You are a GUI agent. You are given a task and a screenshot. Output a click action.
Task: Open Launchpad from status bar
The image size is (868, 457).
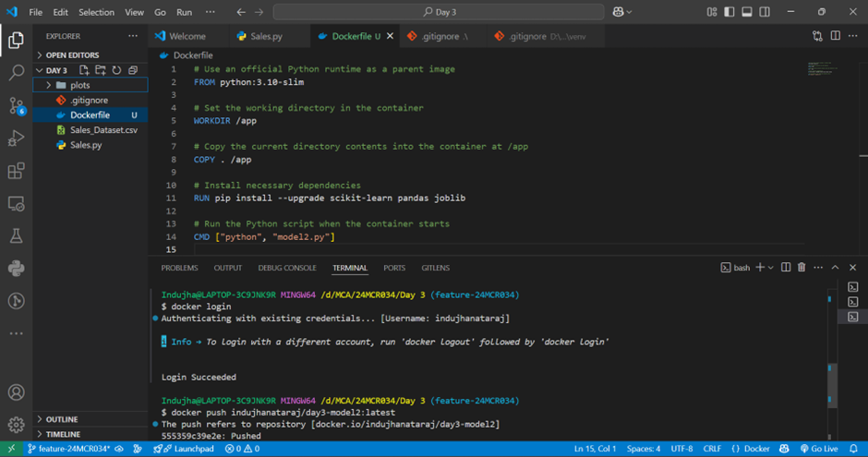click(x=184, y=449)
